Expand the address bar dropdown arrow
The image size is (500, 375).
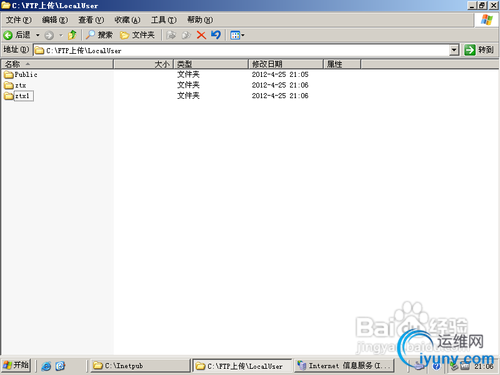[454, 50]
